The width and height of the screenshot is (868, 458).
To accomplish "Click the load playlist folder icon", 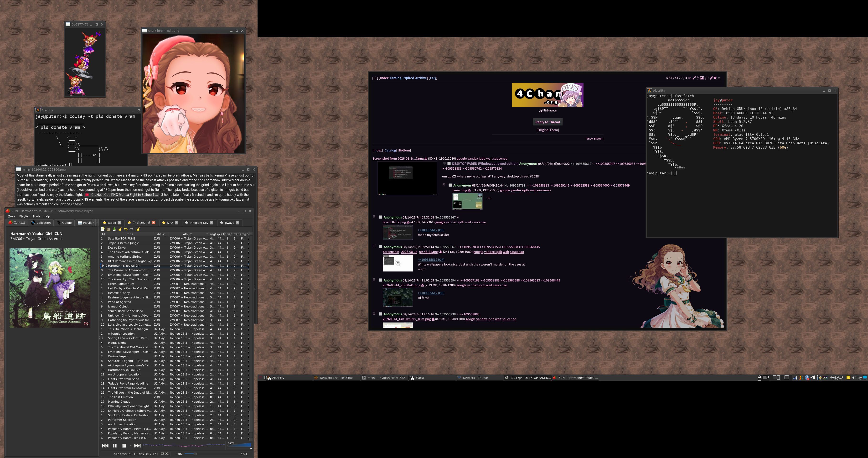I will [108, 229].
